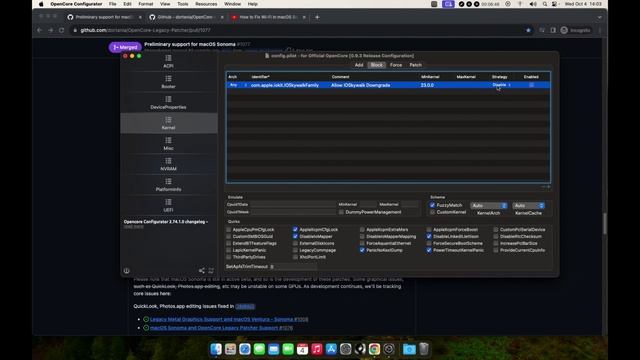This screenshot has height=360, width=640.
Task: Open the Trash in the Dock
Action: 424,349
